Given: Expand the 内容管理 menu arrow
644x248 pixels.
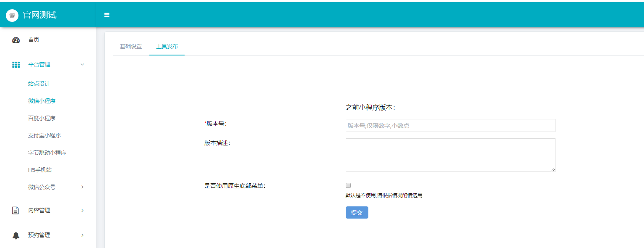Looking at the screenshot, I should click(x=82, y=211).
